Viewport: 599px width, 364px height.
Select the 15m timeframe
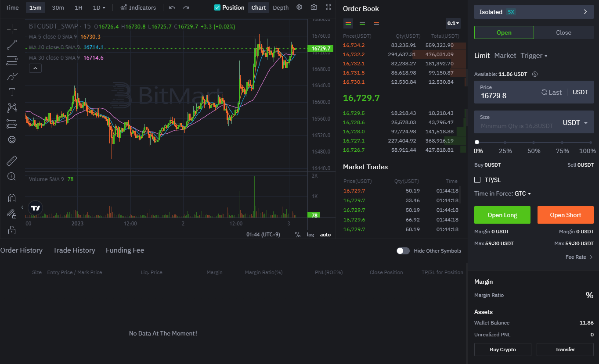pos(36,7)
